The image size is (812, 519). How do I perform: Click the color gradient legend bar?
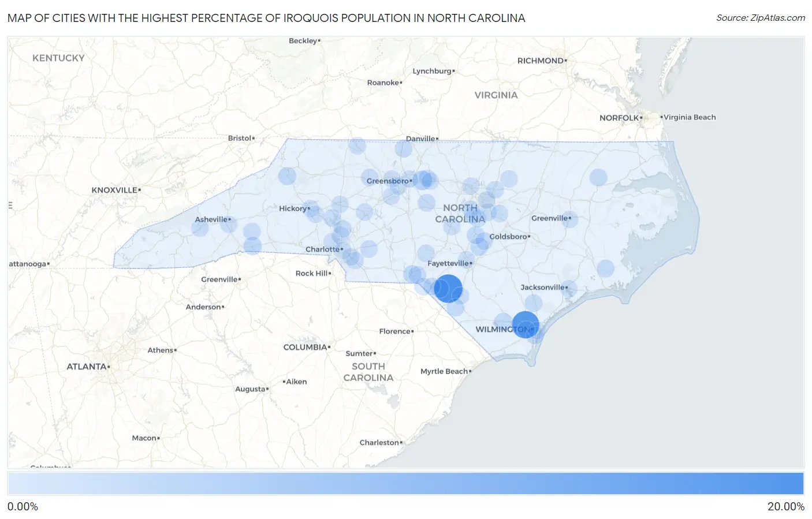pos(405,483)
